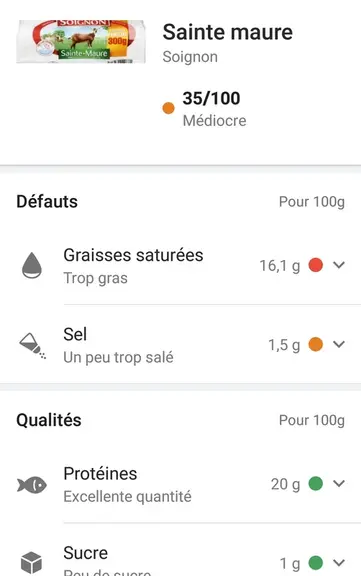Screen dimensions: 361x576
Task: Select the Sel row label
Action: 75,334
